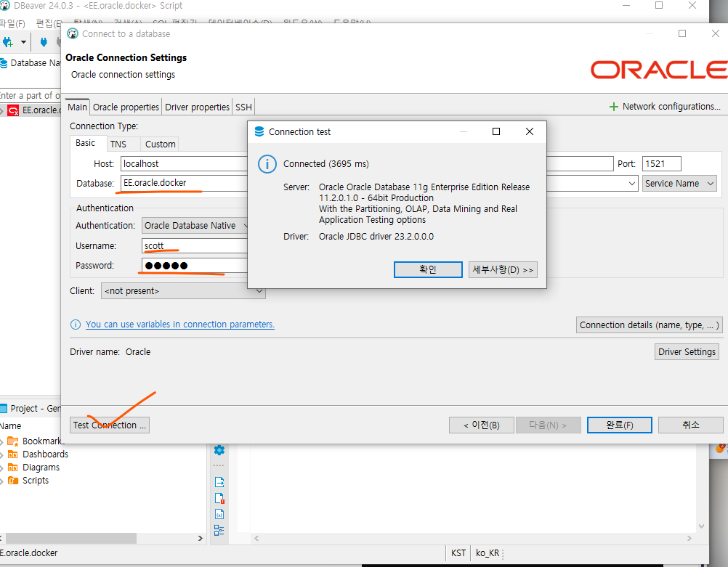728x567 pixels.
Task: Click the < 이전(B) back button
Action: click(482, 425)
